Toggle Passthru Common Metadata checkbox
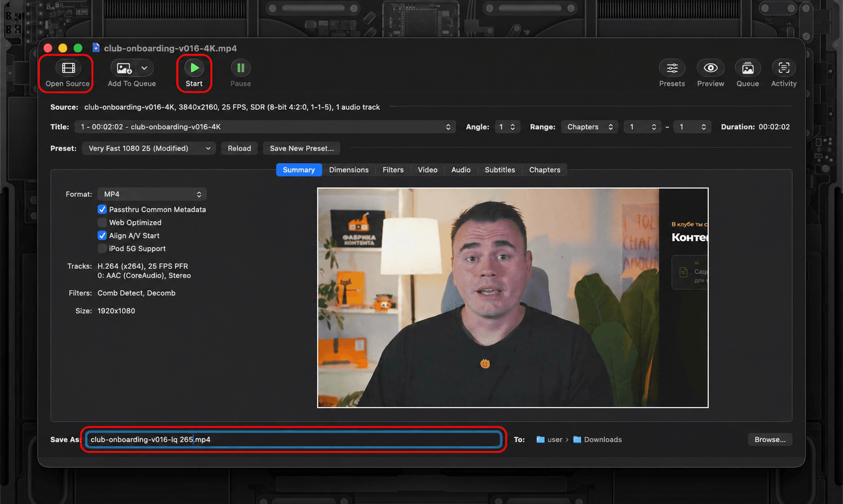This screenshot has width=843, height=504. coord(102,209)
